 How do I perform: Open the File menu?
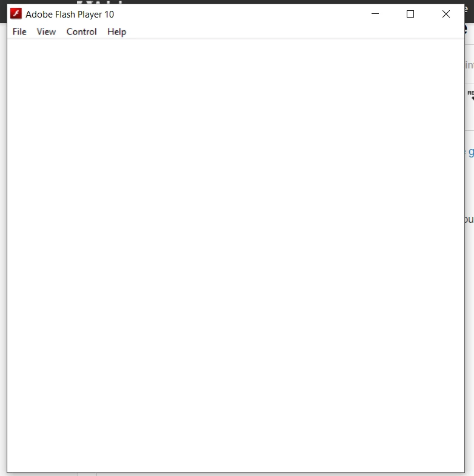pos(19,31)
